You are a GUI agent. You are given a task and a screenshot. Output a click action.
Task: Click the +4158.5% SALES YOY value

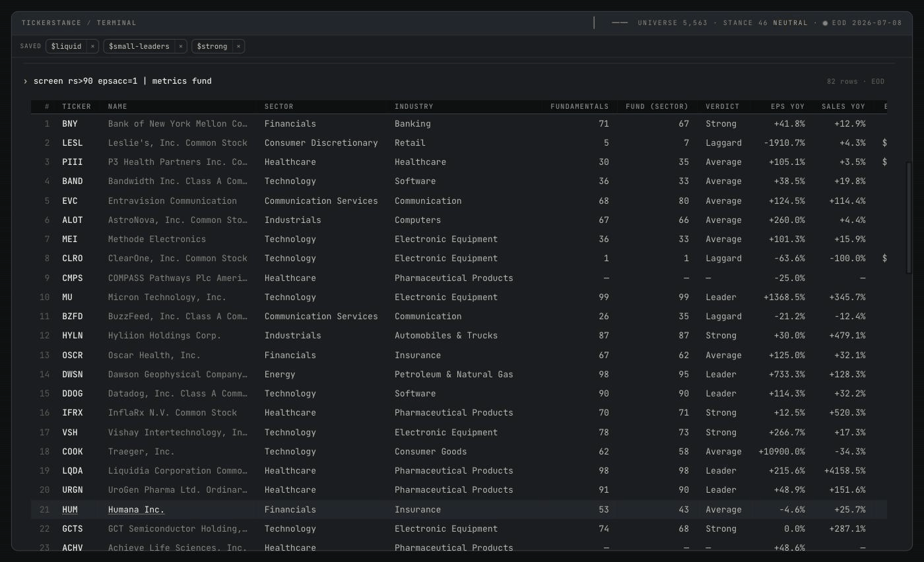coord(845,470)
